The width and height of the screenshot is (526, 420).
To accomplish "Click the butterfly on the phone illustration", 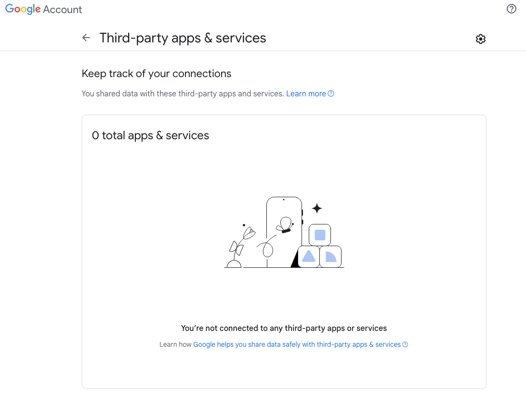I will point(285,225).
